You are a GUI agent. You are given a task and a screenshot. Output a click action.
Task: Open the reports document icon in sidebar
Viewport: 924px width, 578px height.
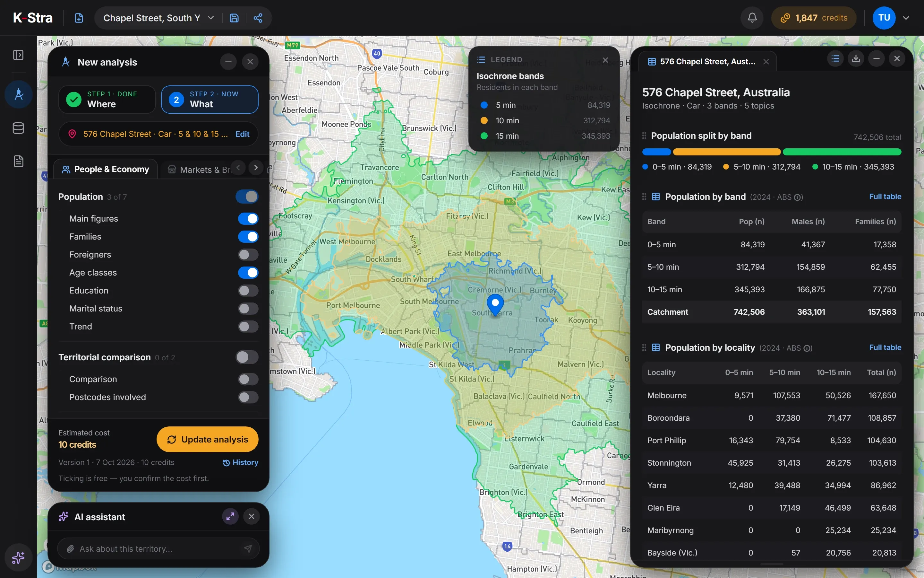click(x=18, y=161)
